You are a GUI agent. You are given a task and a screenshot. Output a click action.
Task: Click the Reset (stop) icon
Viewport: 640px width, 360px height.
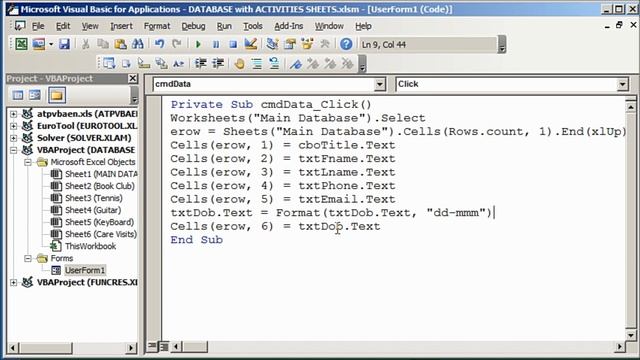pyautogui.click(x=233, y=44)
